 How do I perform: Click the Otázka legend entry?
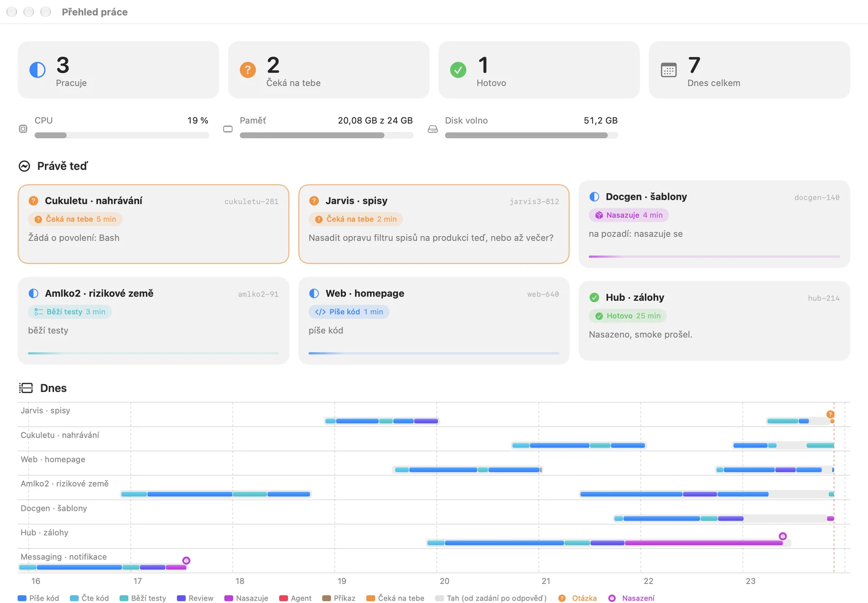pos(578,598)
